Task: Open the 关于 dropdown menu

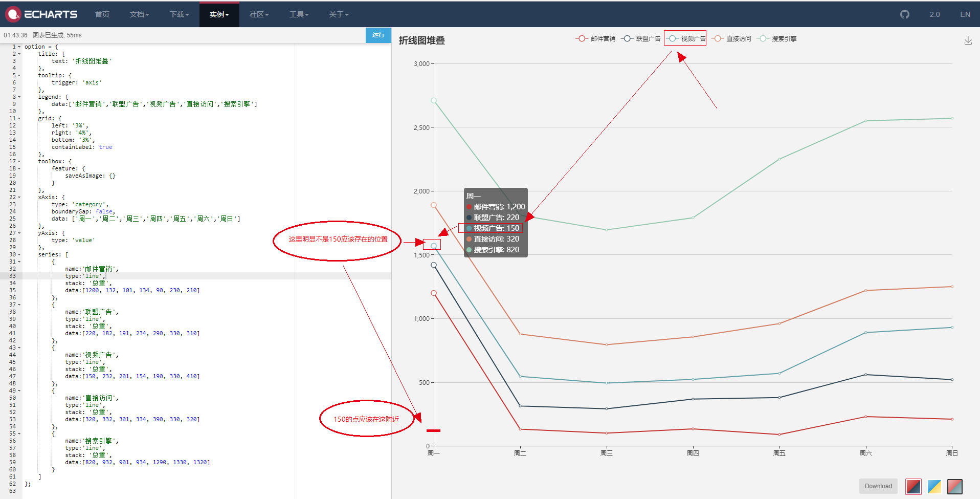Action: (339, 14)
